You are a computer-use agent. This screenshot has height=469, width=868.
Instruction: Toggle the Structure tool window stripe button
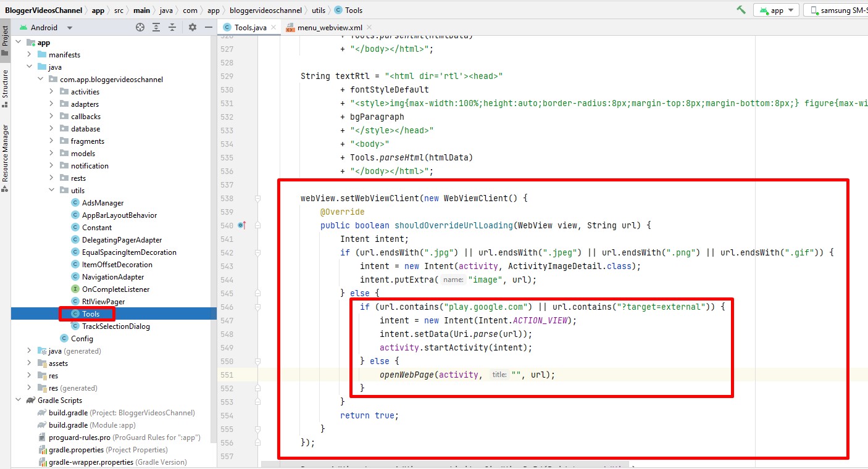[5, 88]
